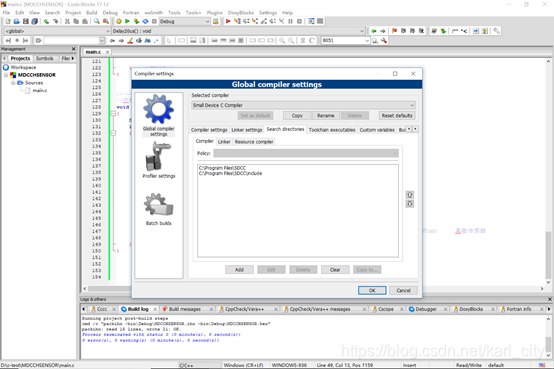Screen dimensions: 554x369
Task: Click the green Run arrow icon
Action: tap(128, 22)
